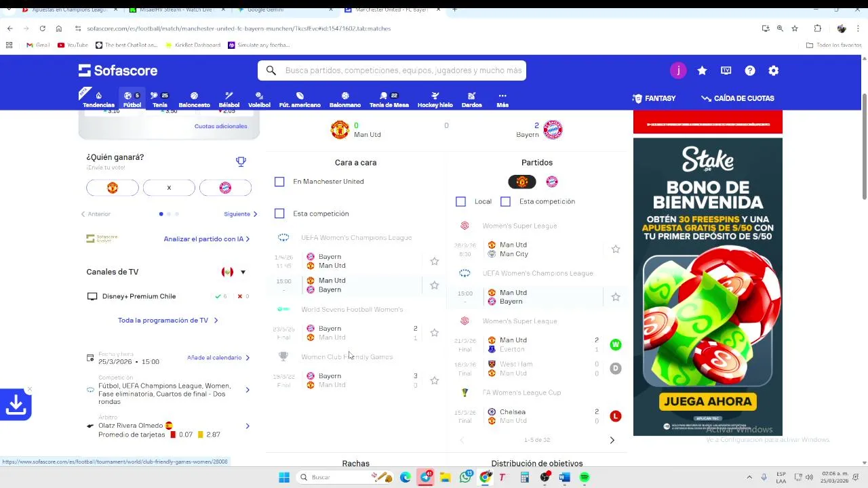Open the Sofascore home logo
Viewport: 868px width, 488px height.
[118, 70]
